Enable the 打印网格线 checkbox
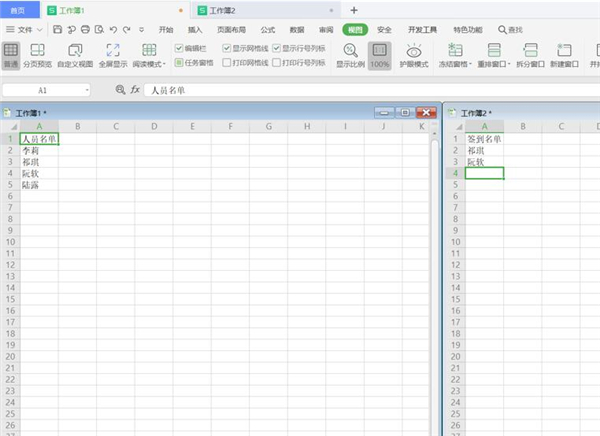 pos(226,62)
